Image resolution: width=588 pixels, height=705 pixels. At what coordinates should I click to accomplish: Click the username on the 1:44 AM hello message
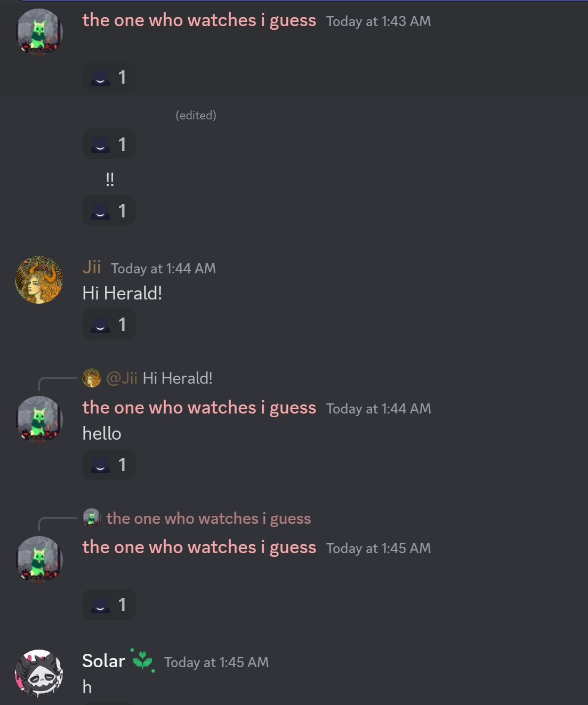click(199, 408)
